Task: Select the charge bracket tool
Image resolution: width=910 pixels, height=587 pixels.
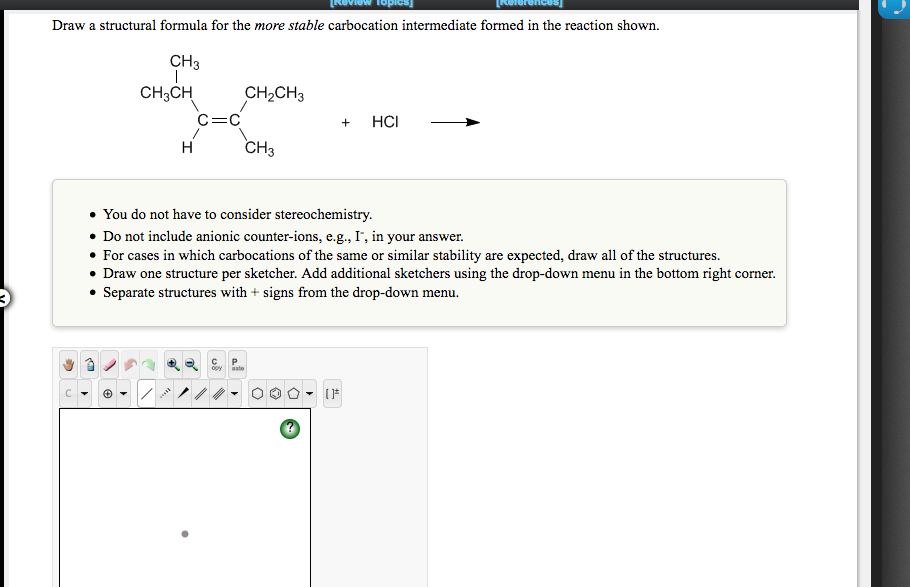Action: tap(333, 392)
